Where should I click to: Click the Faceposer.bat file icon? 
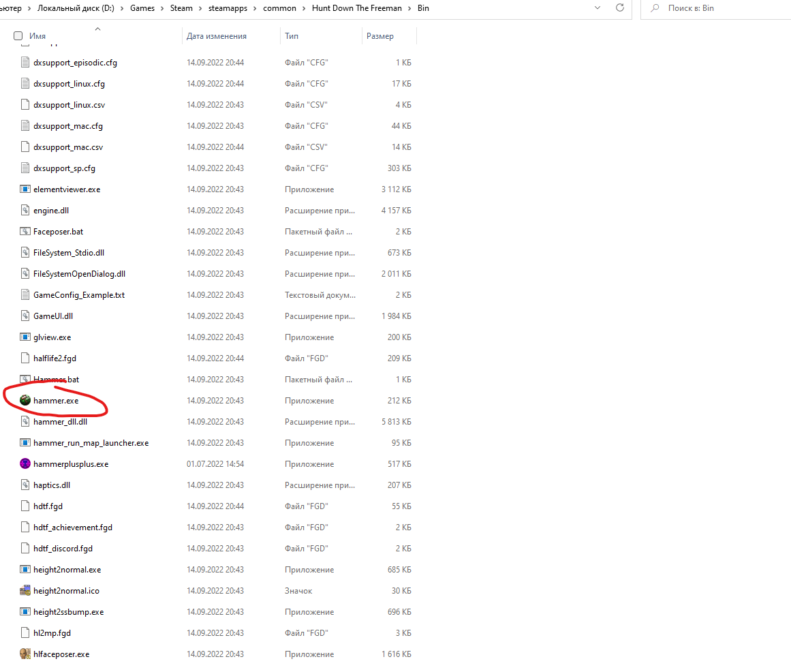(x=25, y=232)
